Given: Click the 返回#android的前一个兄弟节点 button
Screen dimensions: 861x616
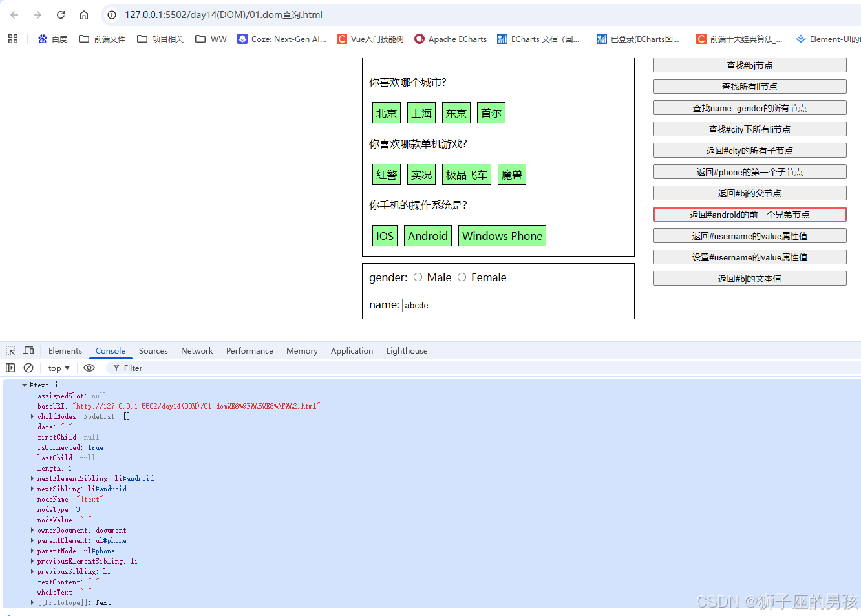Looking at the screenshot, I should pyautogui.click(x=750, y=215).
